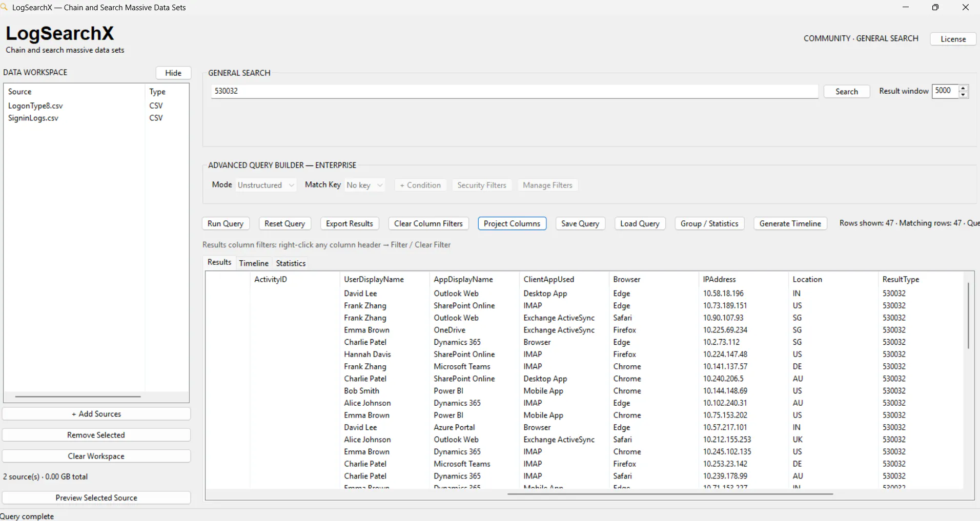Click the Source column header
This screenshot has height=521, width=980.
click(74, 92)
